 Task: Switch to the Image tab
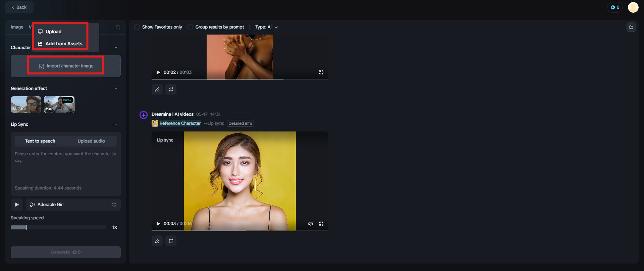coord(17,27)
